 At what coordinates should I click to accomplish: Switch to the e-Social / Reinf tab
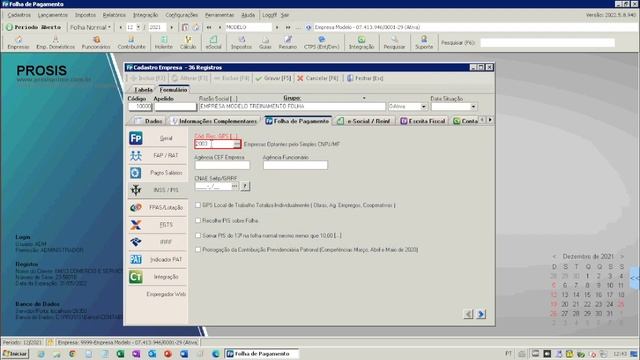[364, 121]
